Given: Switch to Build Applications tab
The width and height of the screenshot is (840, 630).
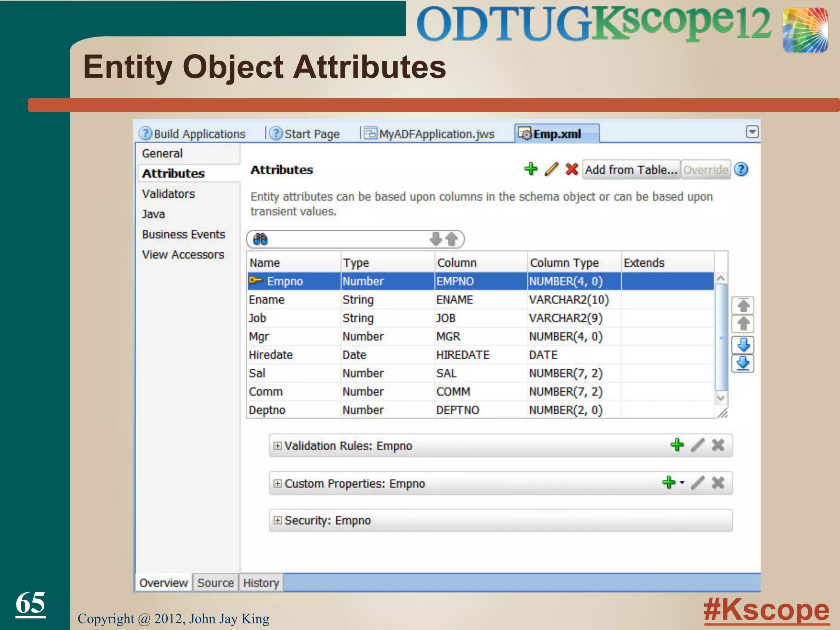Looking at the screenshot, I should click(x=192, y=134).
